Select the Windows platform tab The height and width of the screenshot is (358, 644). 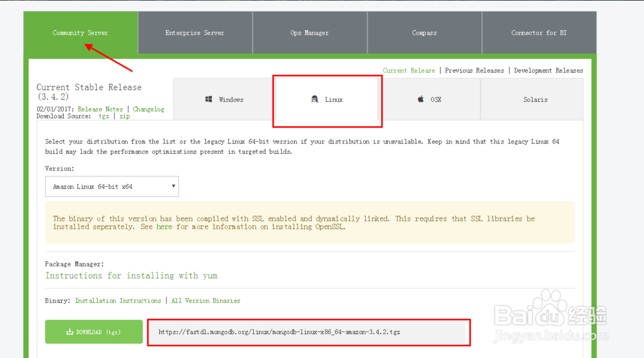coord(224,99)
